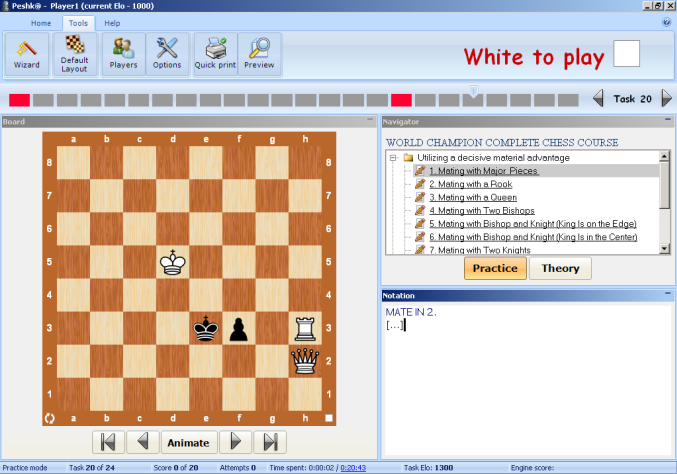Open '2. Mating with a Rook' lesson
677x474 pixels.
point(471,184)
